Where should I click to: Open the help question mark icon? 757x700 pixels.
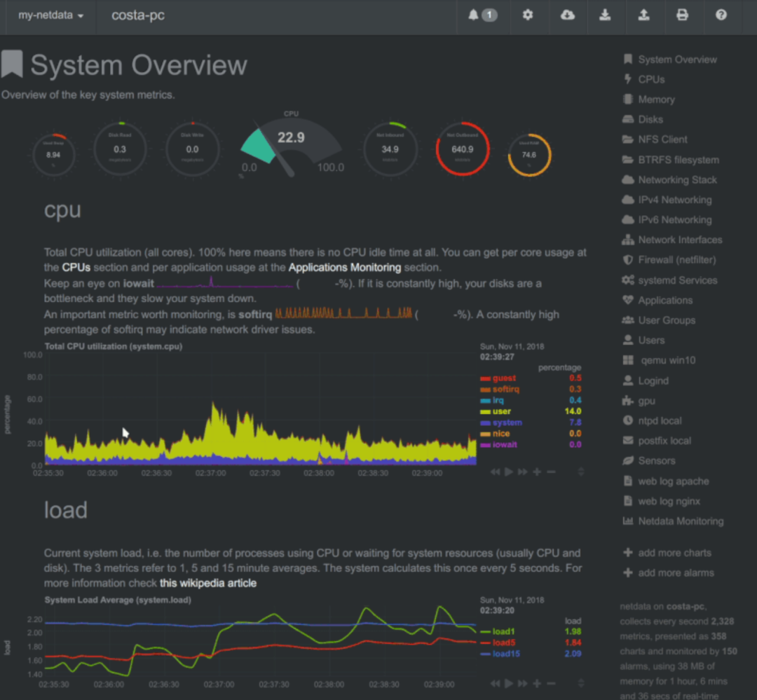click(721, 15)
